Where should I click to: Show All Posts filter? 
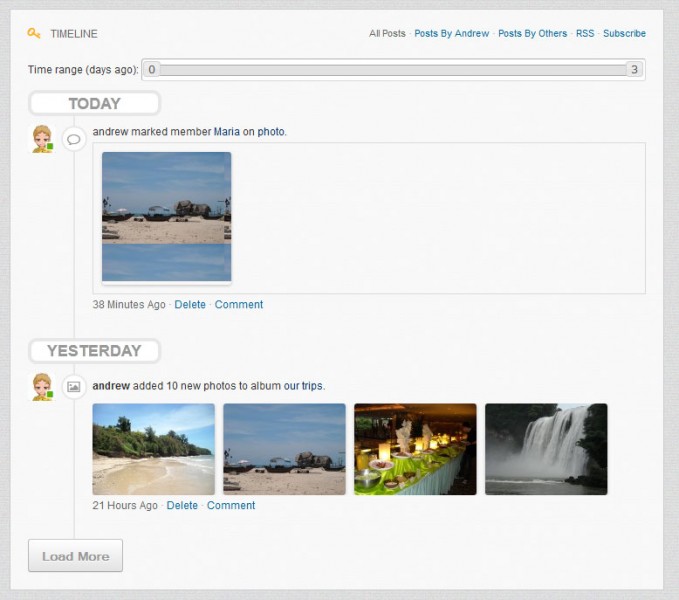pos(387,33)
